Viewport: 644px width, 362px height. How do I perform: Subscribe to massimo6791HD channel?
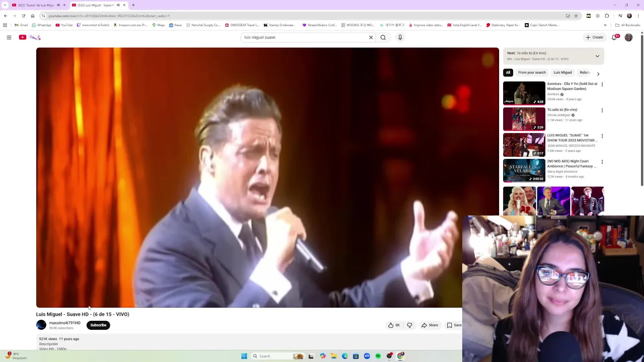coord(98,325)
